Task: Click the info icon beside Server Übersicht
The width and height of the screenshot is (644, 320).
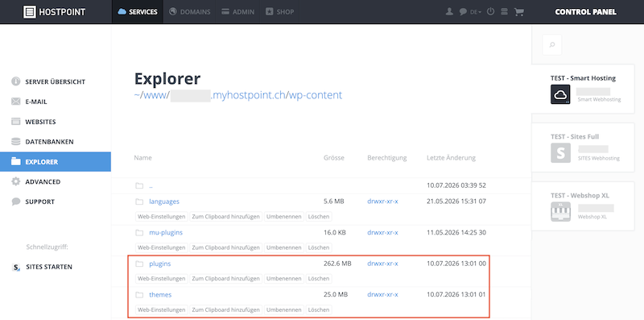Action: (15, 81)
